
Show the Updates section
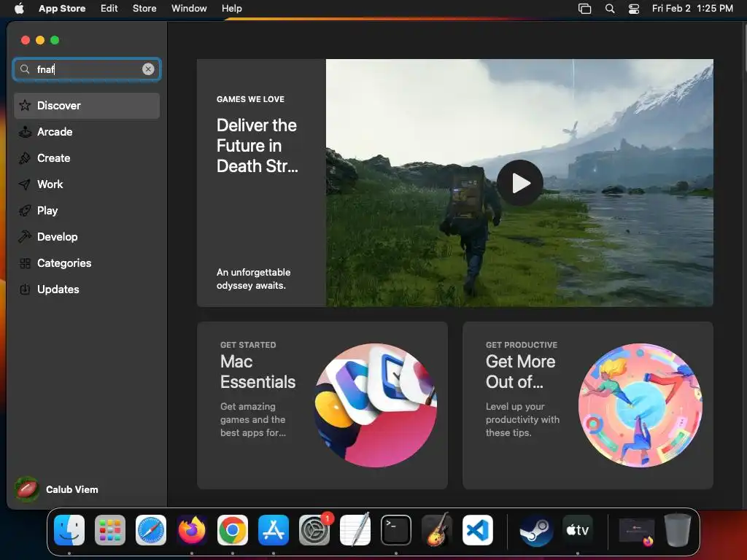pos(87,289)
